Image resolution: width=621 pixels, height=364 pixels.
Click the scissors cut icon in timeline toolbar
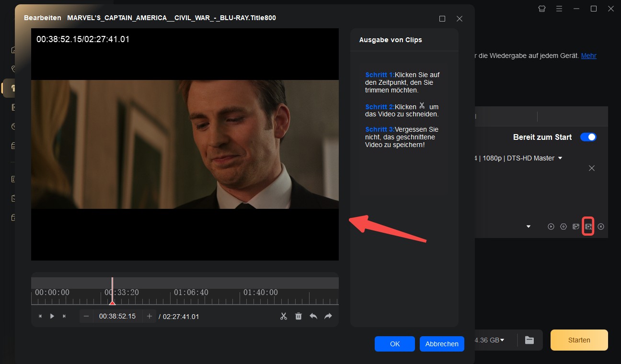284,316
